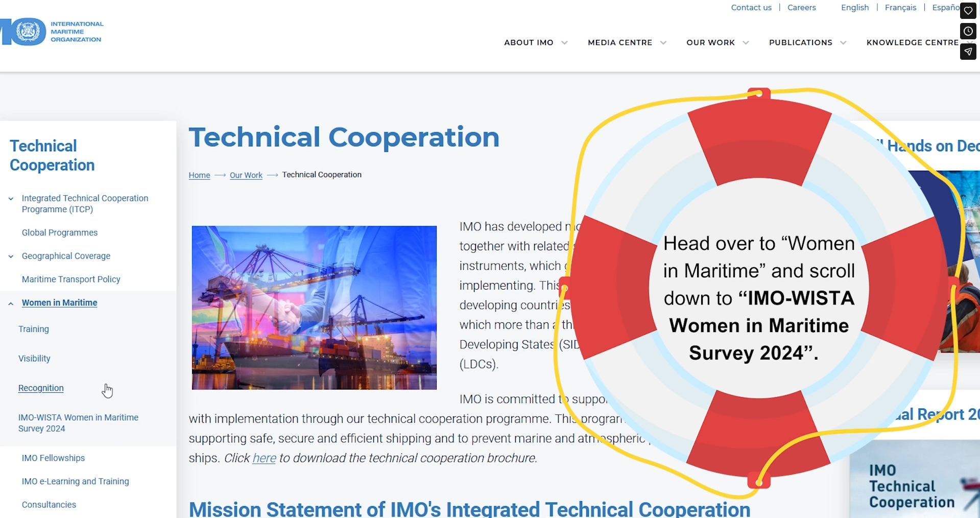The height and width of the screenshot is (518, 980).
Task: Open IMO e-Learning and Training
Action: (x=75, y=482)
